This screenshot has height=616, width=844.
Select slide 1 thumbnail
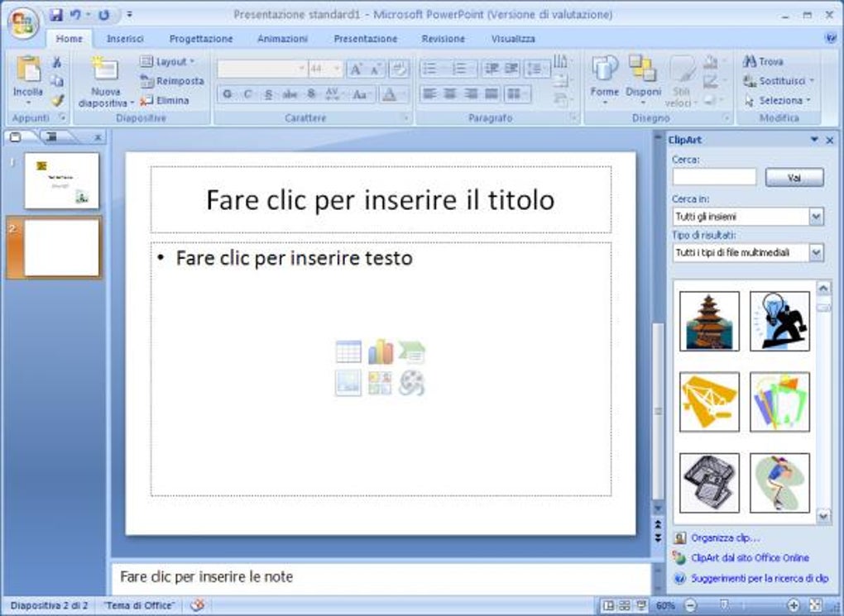coord(62,181)
